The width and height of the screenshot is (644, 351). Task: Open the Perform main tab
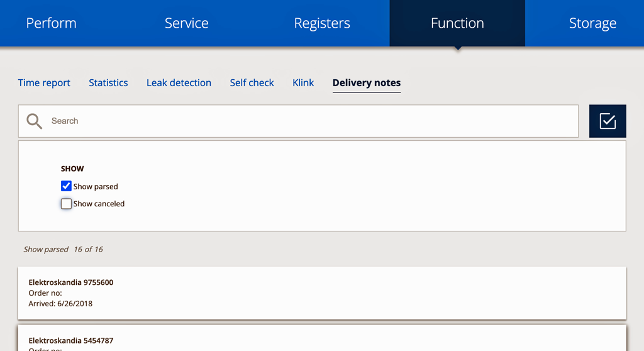(x=52, y=23)
